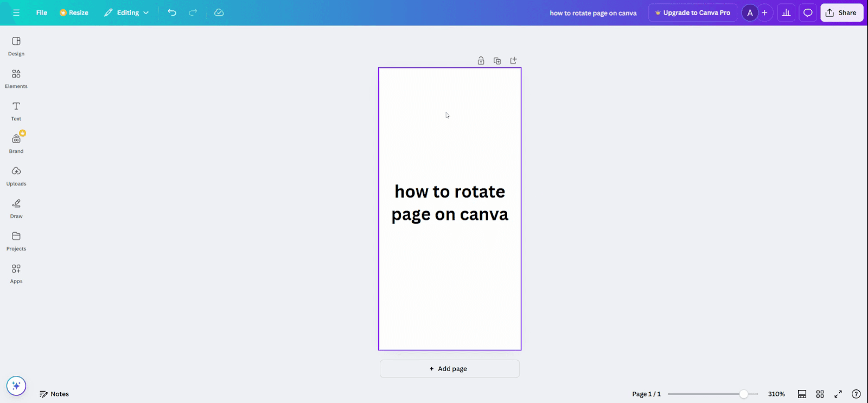Lock the page with the padlock icon
Viewport: 868px width, 403px height.
(481, 61)
